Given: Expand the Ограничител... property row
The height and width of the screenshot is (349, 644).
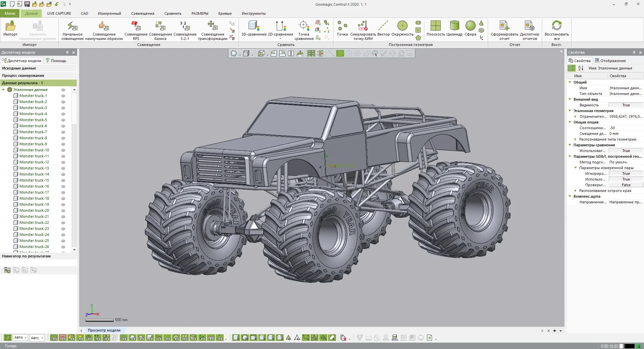Looking at the screenshot, I should (576, 116).
